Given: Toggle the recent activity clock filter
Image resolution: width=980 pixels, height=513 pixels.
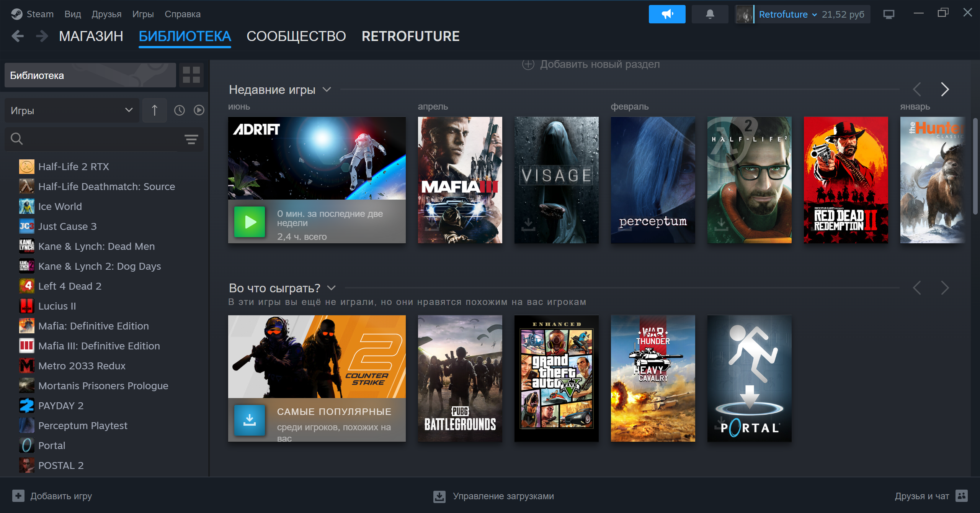Looking at the screenshot, I should tap(179, 110).
